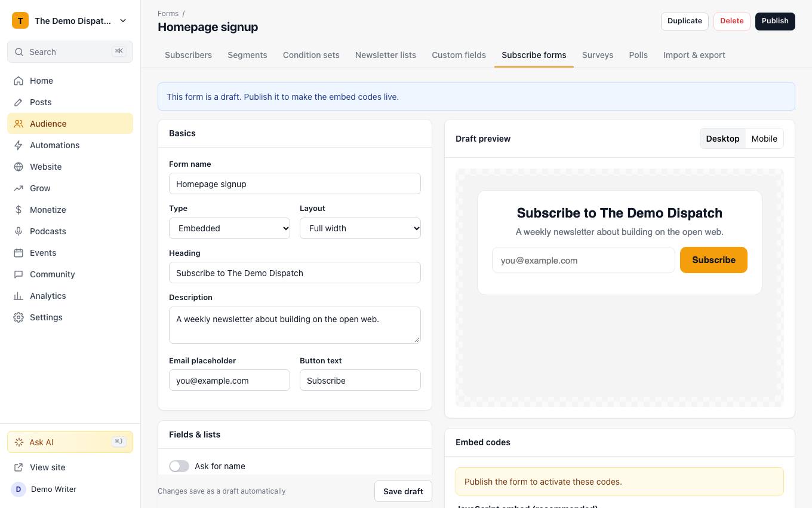This screenshot has width=812, height=508.
Task: Open the Demo Writer profile
Action: (x=70, y=489)
